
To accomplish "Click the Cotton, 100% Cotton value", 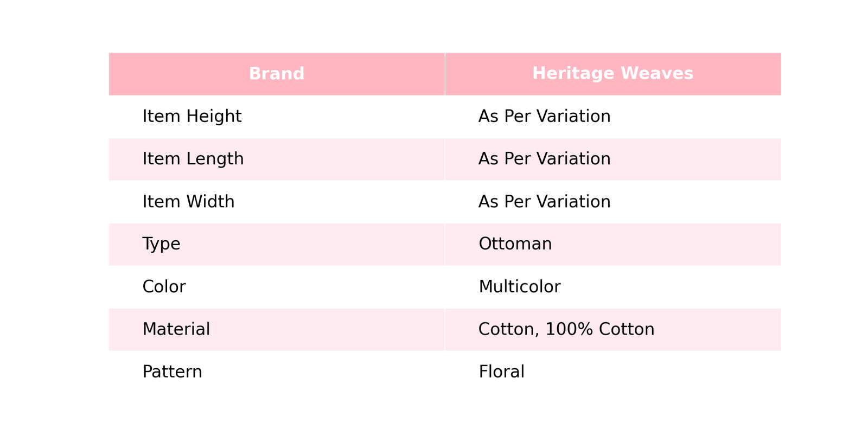I will 566,329.
